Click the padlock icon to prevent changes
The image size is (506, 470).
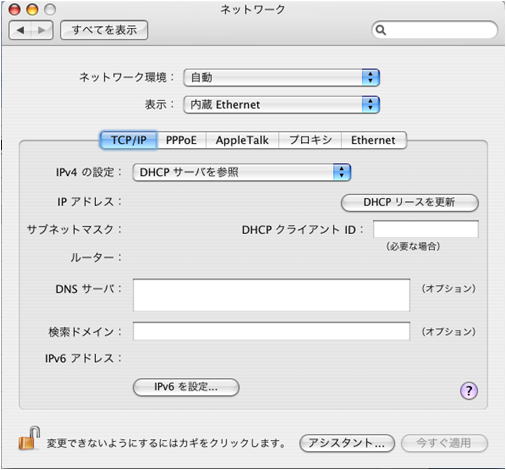(29, 438)
